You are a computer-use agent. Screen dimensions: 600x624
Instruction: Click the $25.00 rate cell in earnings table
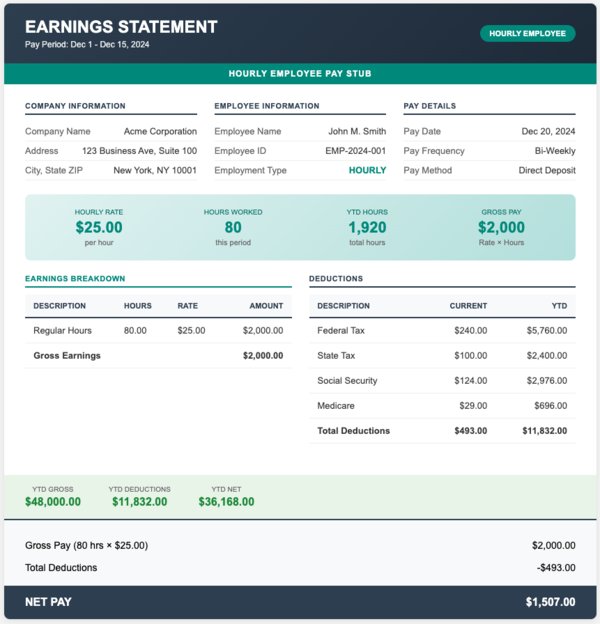pos(191,331)
